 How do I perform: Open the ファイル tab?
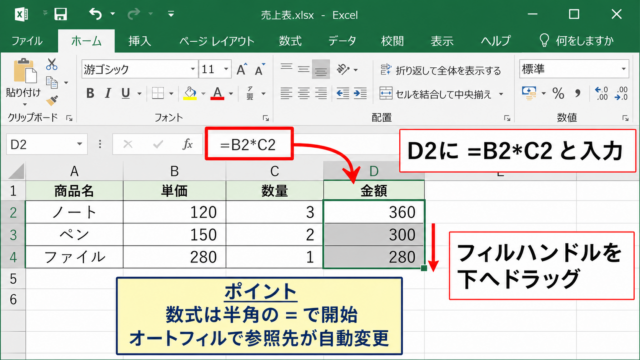point(27,41)
